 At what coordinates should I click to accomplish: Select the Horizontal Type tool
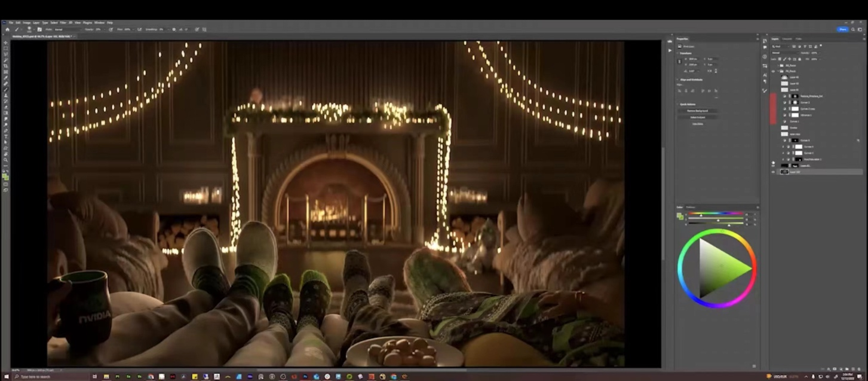5,136
